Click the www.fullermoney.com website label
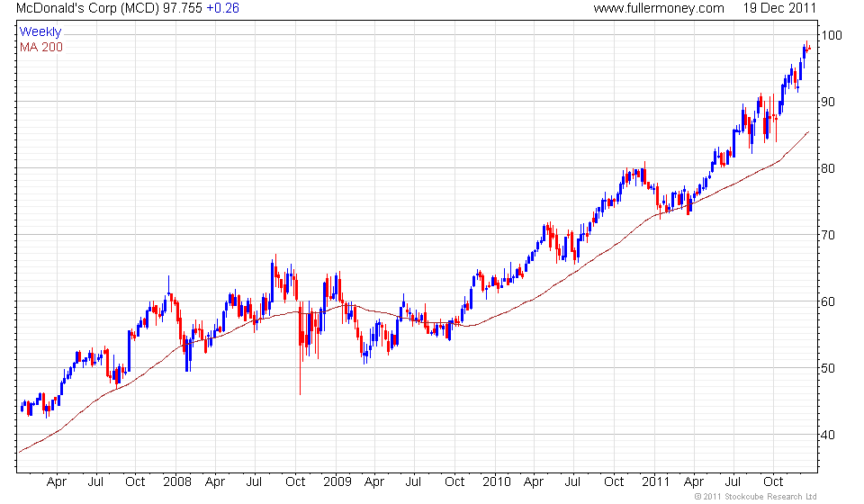 (659, 8)
